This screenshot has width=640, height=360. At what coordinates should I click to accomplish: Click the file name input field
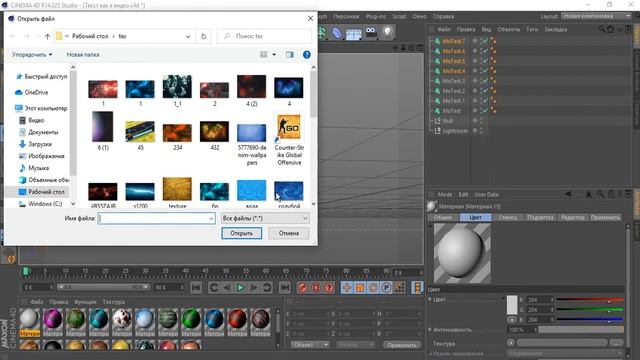153,218
